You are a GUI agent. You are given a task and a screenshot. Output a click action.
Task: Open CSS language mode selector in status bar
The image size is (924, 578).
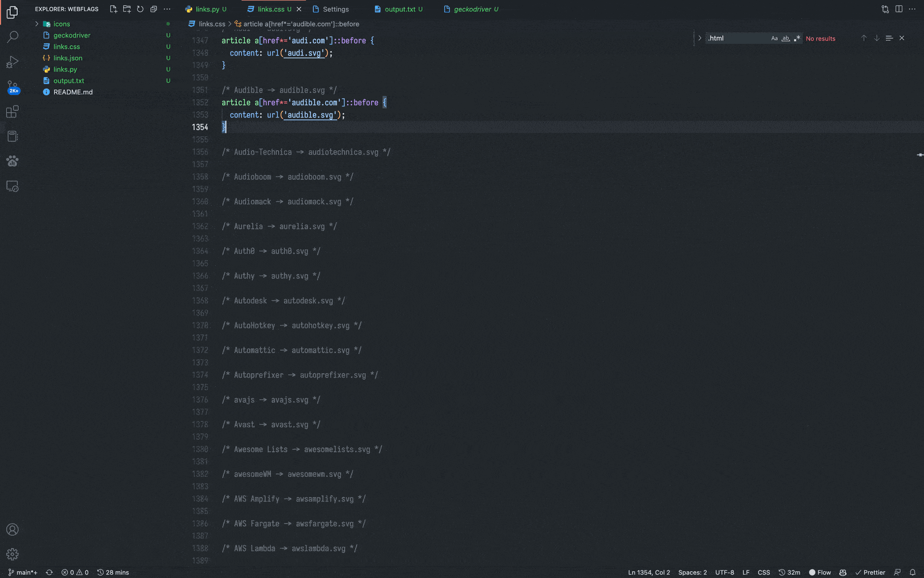tap(763, 572)
